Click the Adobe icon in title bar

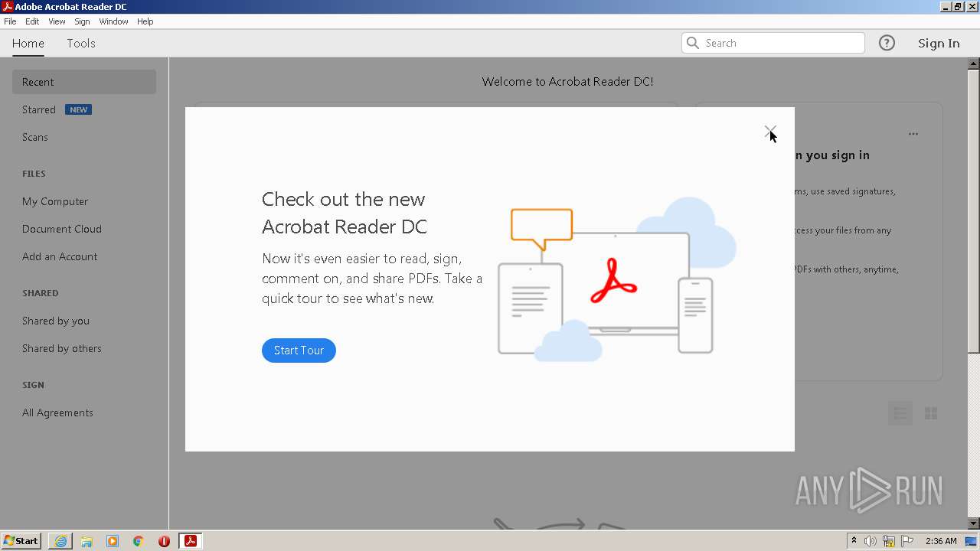(x=8, y=7)
